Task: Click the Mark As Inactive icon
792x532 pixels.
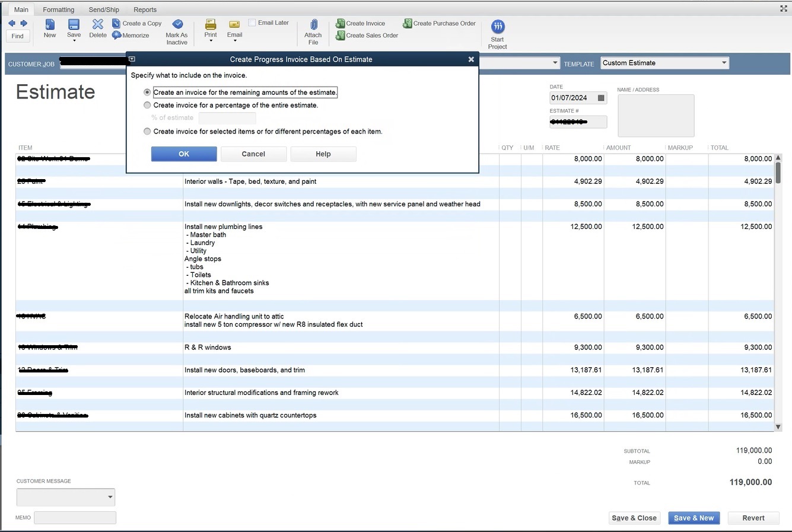Action: (x=177, y=24)
